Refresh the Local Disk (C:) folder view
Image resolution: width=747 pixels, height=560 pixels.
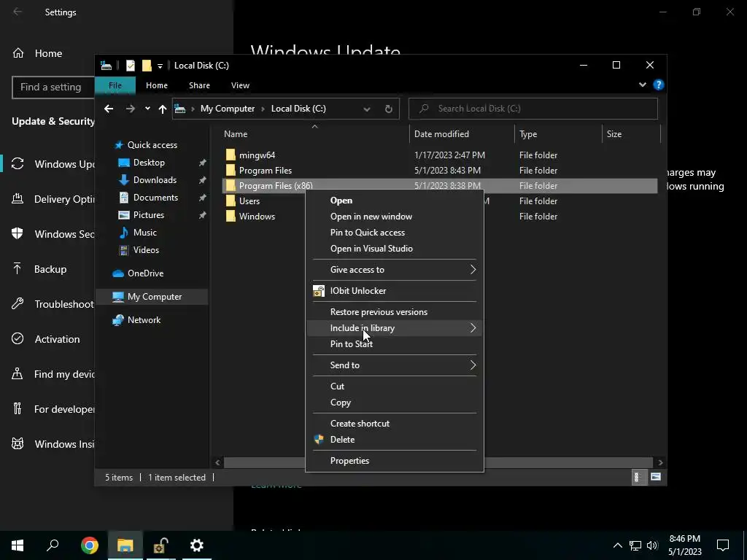click(x=389, y=109)
